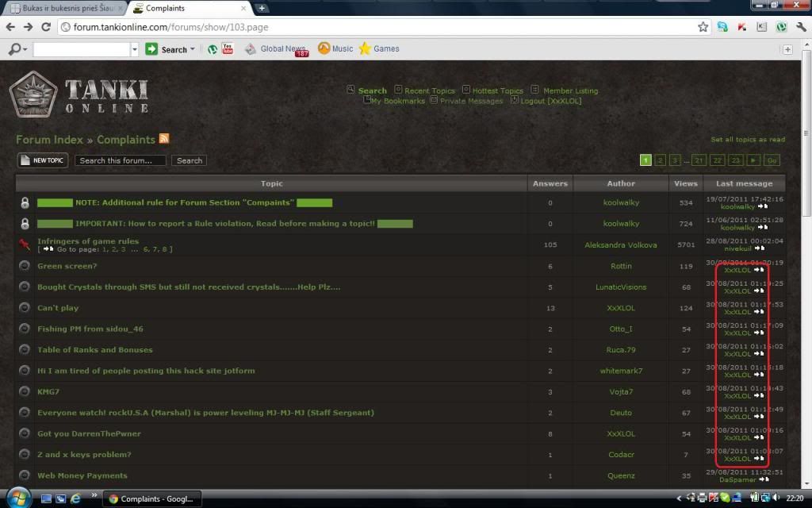The width and height of the screenshot is (812, 508).
Task: Expand the toolbar search box dropdown arrow
Action: tap(134, 49)
